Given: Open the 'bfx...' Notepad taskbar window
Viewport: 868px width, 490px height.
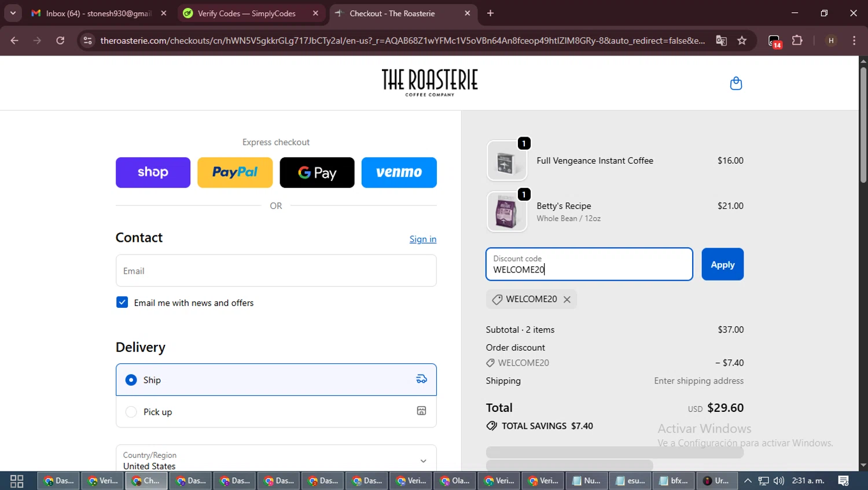Looking at the screenshot, I should click(674, 481).
